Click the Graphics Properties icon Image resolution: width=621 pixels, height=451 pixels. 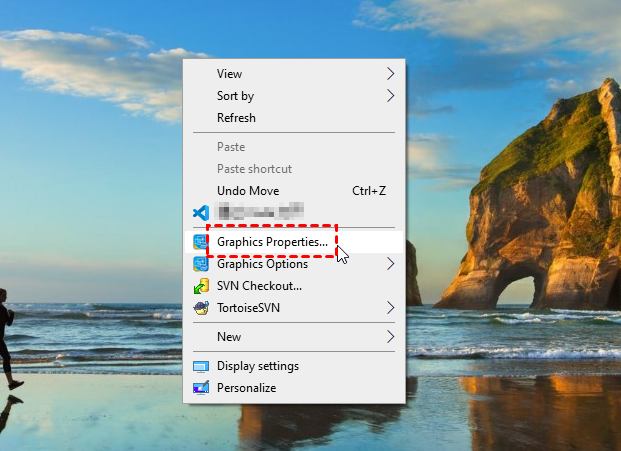click(x=200, y=242)
